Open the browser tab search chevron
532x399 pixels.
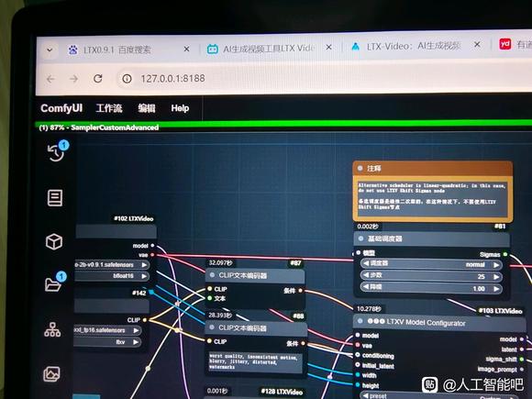point(50,50)
